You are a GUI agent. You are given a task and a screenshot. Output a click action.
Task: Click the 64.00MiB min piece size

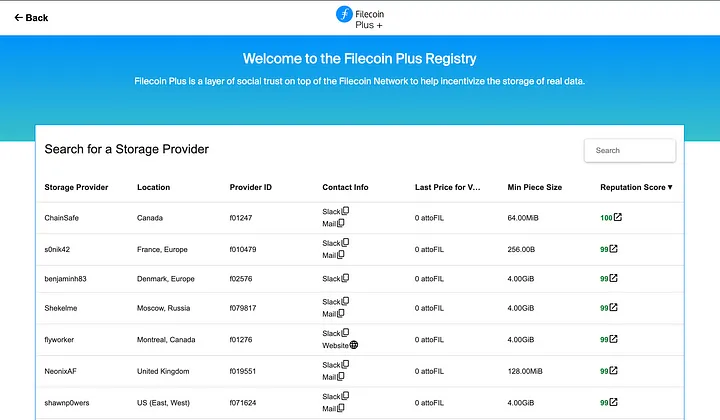[523, 218]
